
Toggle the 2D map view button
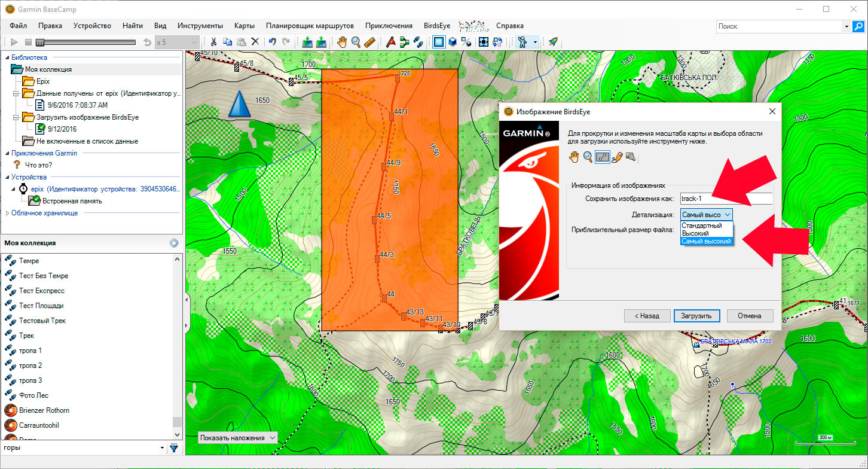(439, 42)
